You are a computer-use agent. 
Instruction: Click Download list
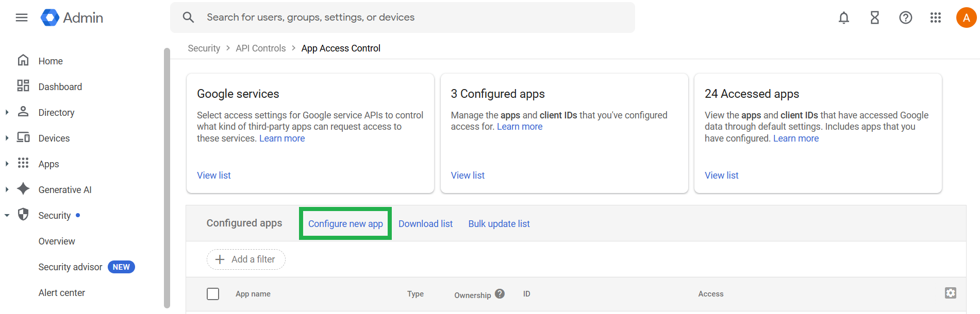(425, 224)
